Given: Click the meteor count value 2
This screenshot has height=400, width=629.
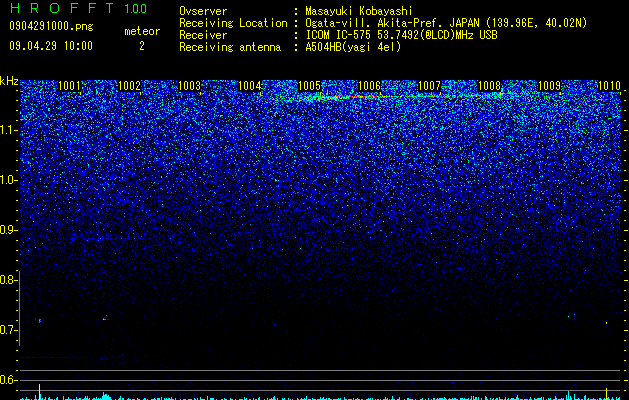Looking at the screenshot, I should coord(142,46).
